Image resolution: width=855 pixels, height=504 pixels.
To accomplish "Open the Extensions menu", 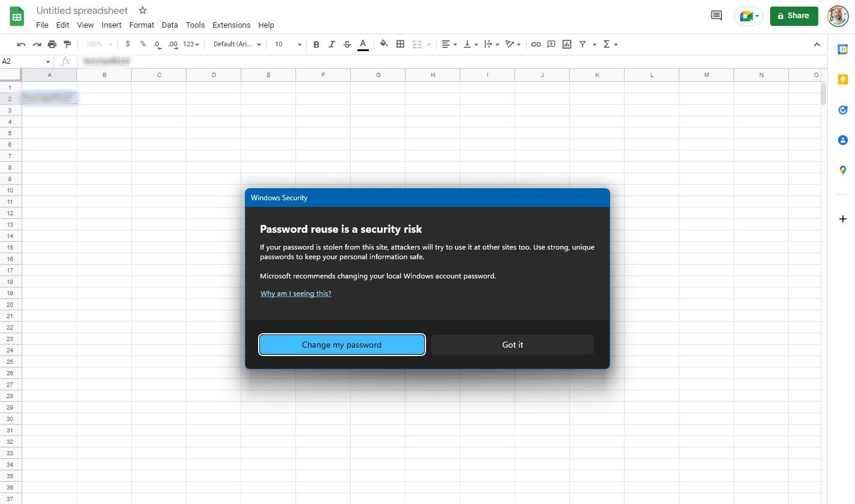I will pyautogui.click(x=231, y=25).
